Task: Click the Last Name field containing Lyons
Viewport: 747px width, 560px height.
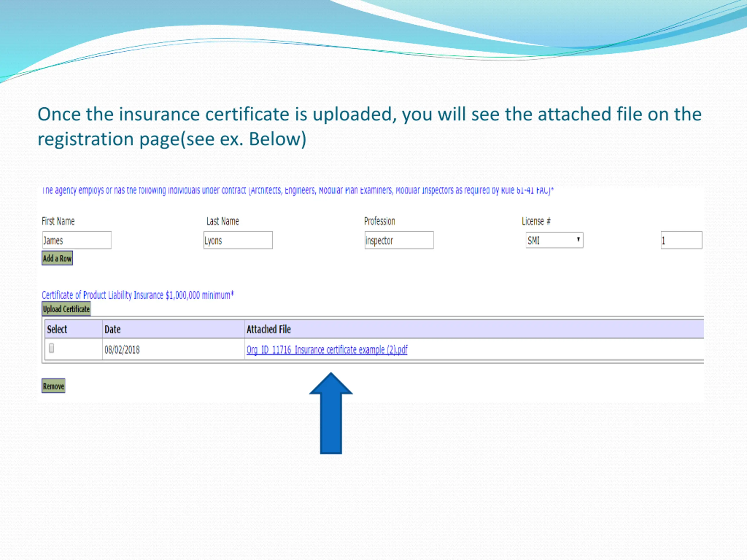Action: 238,240
